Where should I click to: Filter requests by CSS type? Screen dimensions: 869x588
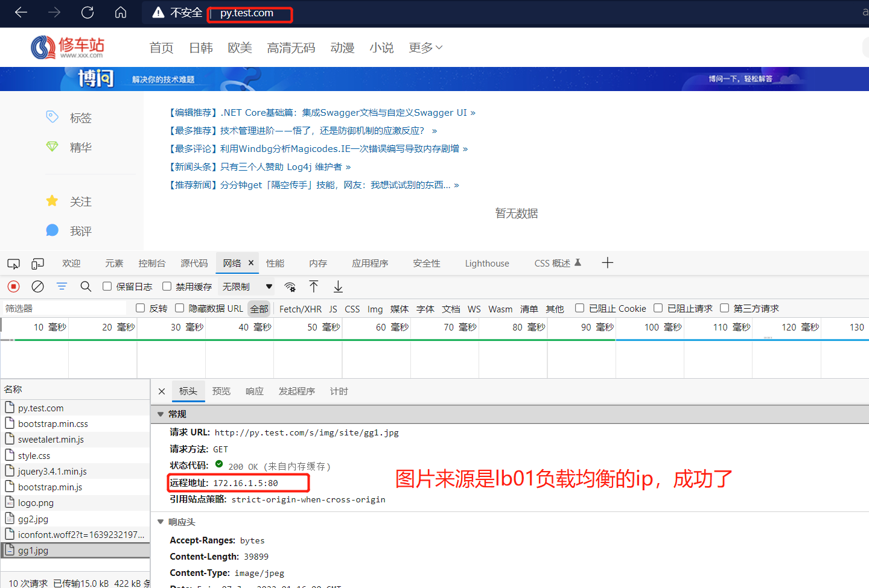[x=352, y=309]
